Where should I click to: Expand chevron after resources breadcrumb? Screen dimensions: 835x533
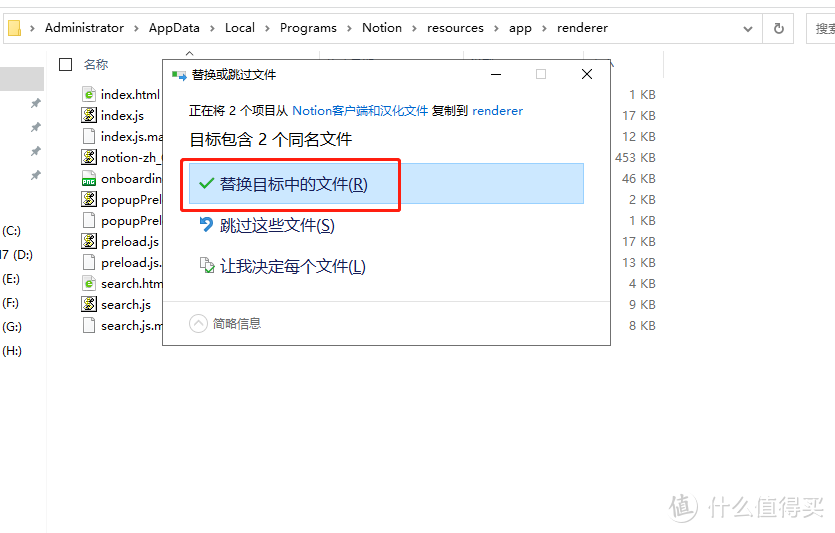[496, 28]
